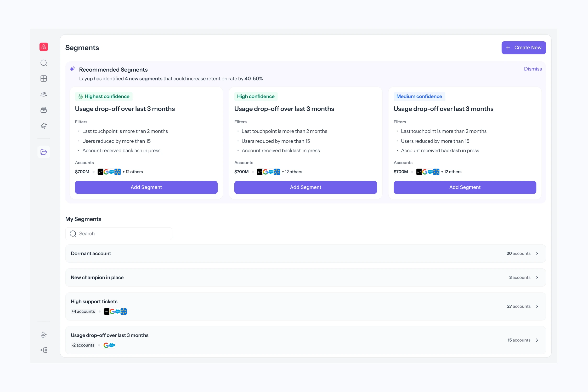This screenshot has width=588, height=392.
Task: Expand the High support tickets chevron
Action: [x=537, y=307]
